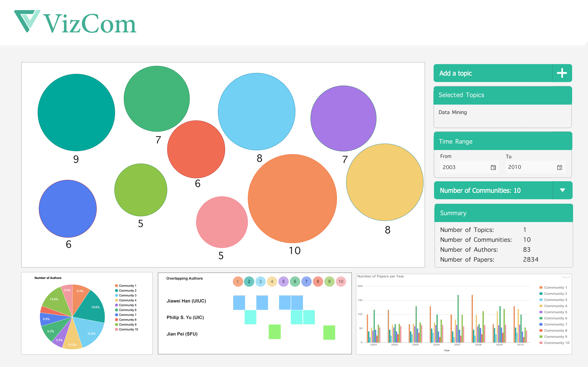
Task: Open the To date calendar icon
Action: [559, 167]
